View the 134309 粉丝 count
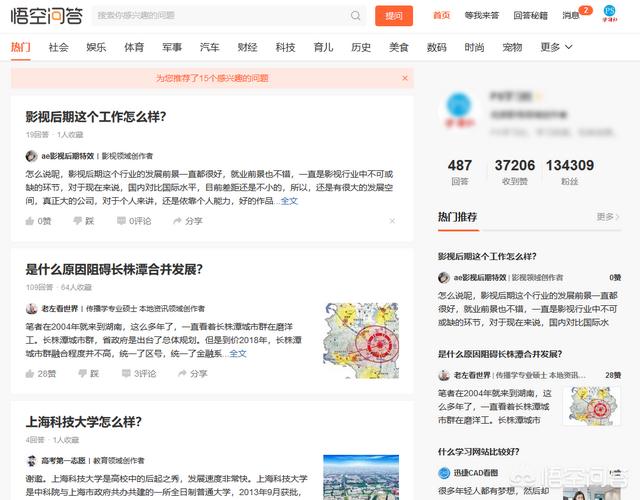The height and width of the screenshot is (500, 640). pos(570,171)
